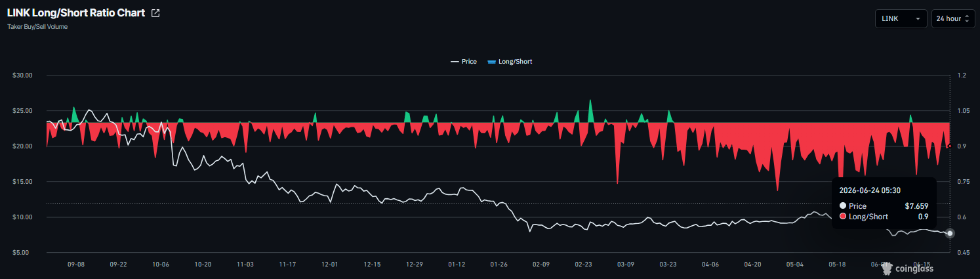
Task: Click the 11-03 date label
Action: 245,265
